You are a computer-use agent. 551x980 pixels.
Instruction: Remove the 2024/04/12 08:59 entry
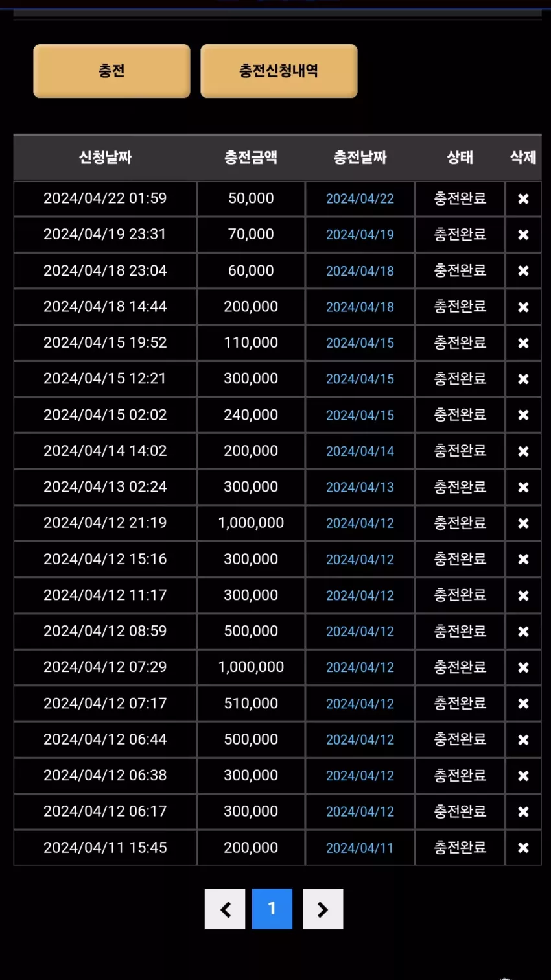point(523,632)
